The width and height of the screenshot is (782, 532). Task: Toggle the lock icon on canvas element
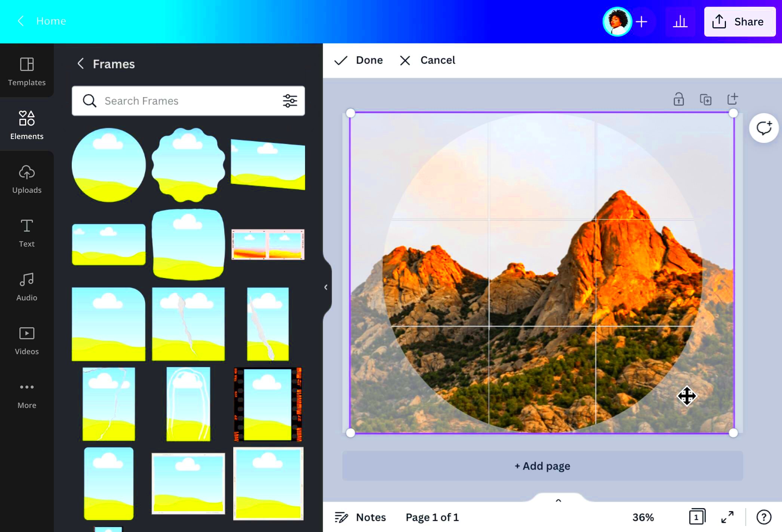coord(679,99)
